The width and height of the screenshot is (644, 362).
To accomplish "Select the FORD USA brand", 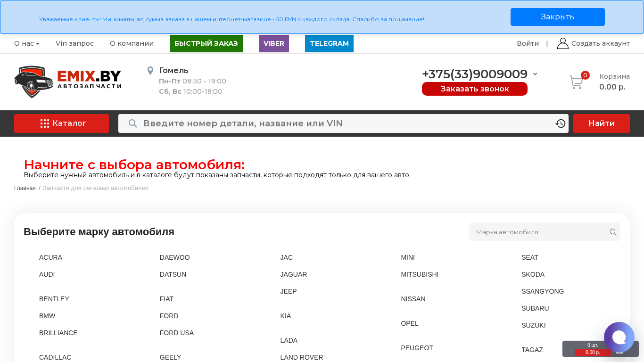I will click(x=177, y=333).
